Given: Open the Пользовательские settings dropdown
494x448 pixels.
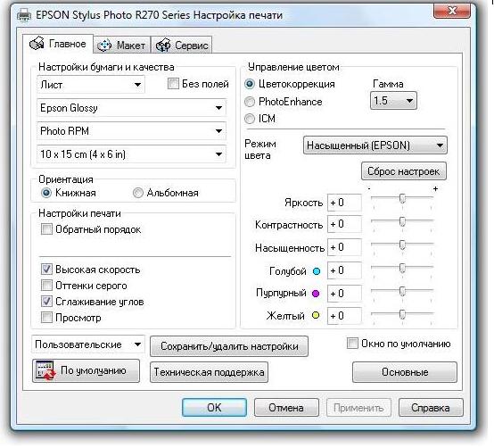Looking at the screenshot, I should (88, 344).
